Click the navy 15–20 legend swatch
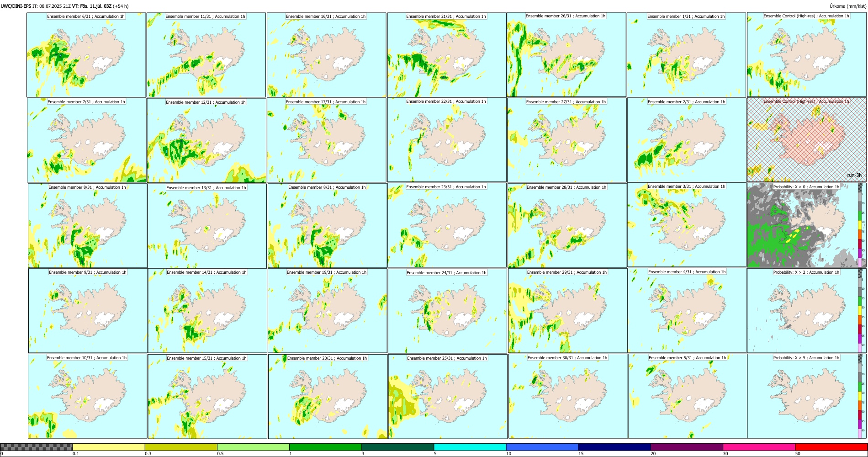 tap(614, 447)
